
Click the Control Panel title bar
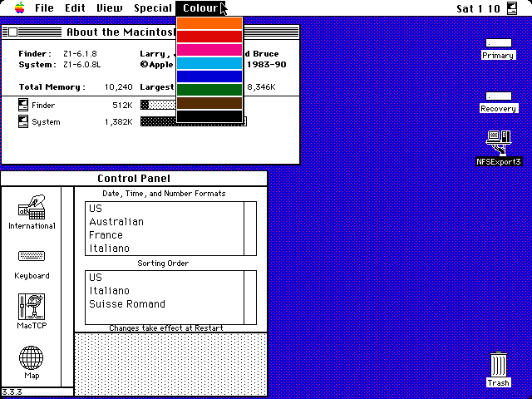coord(134,179)
